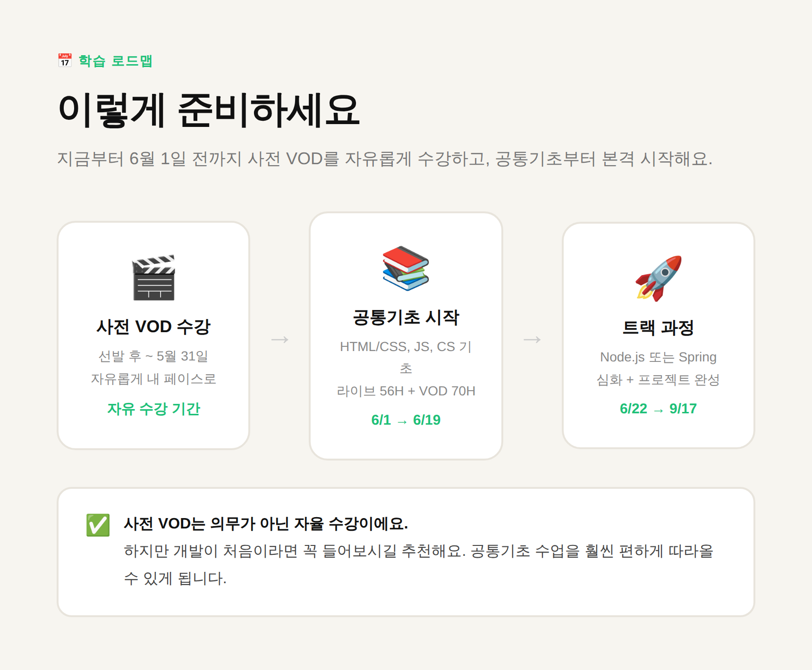Viewport: 812px width, 670px height.
Task: Click the subtitle about 6월 1일 사전 VOD
Action: (384, 159)
